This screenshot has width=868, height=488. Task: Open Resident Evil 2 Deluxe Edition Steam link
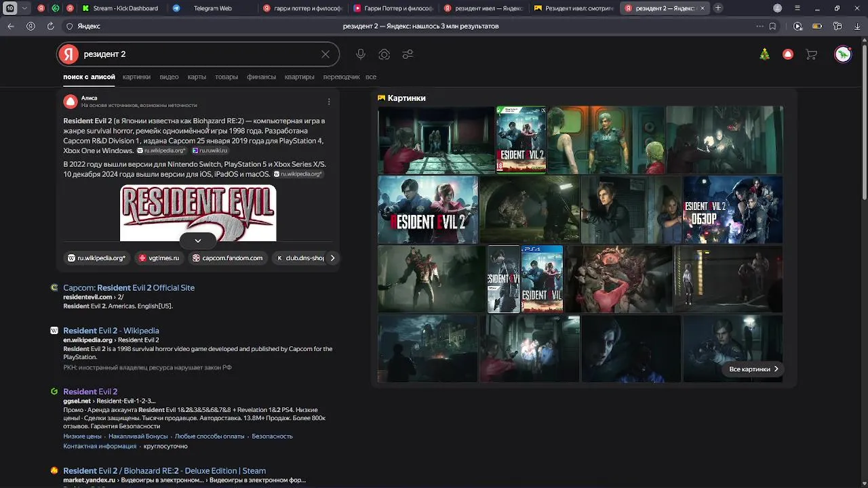pos(164,470)
